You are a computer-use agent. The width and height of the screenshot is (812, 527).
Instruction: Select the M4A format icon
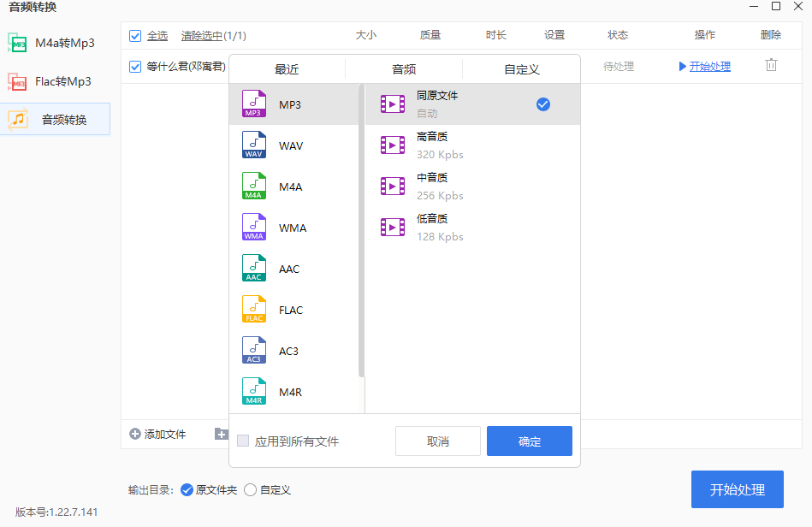coord(253,186)
